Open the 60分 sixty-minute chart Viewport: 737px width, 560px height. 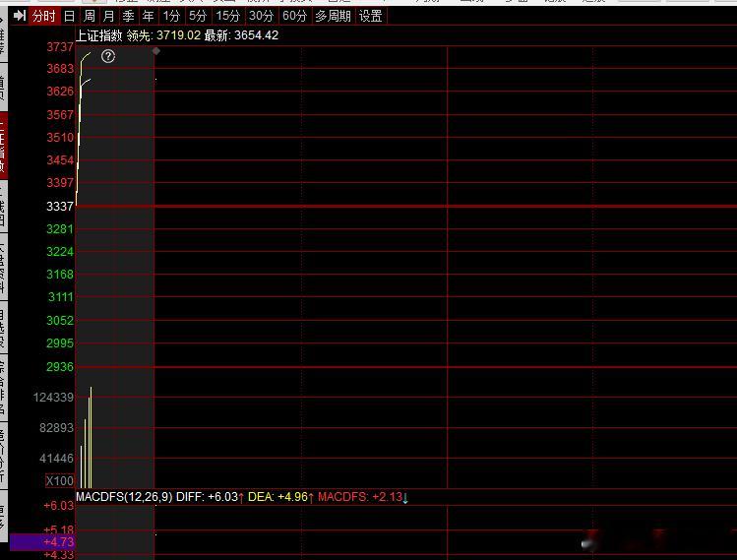(x=295, y=16)
